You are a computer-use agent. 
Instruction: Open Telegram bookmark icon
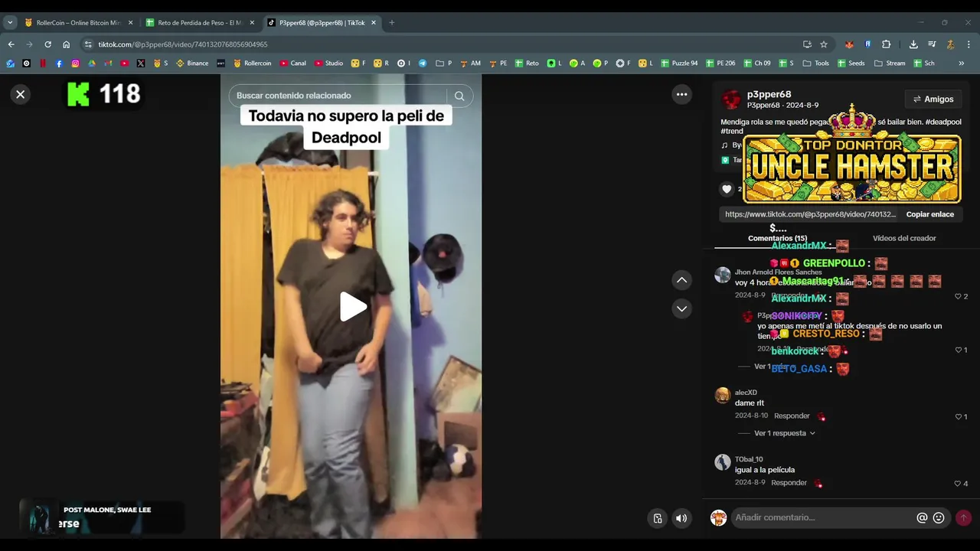click(x=422, y=64)
